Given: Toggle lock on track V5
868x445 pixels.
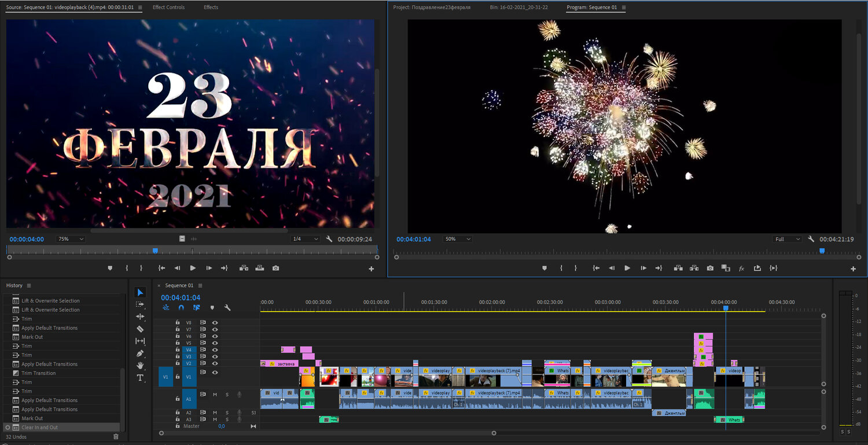Looking at the screenshot, I should (178, 343).
